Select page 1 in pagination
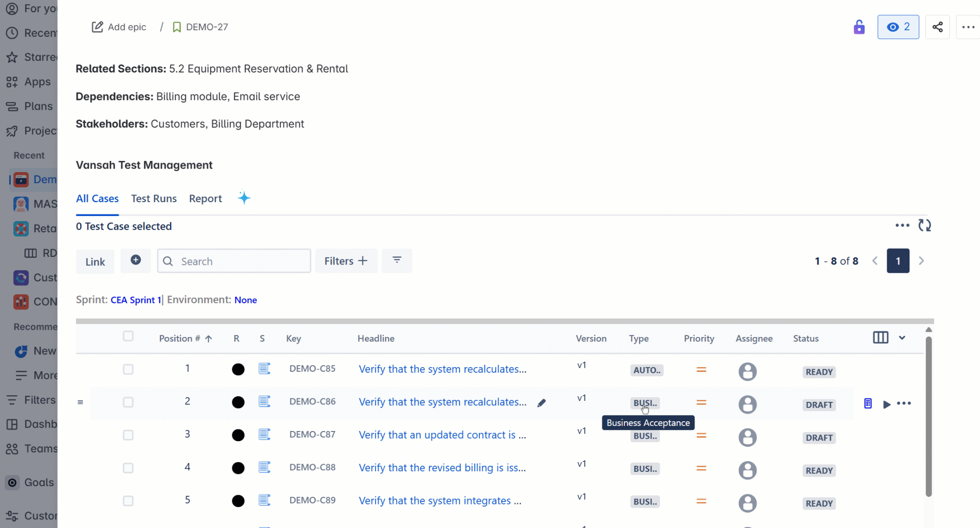 pos(898,261)
